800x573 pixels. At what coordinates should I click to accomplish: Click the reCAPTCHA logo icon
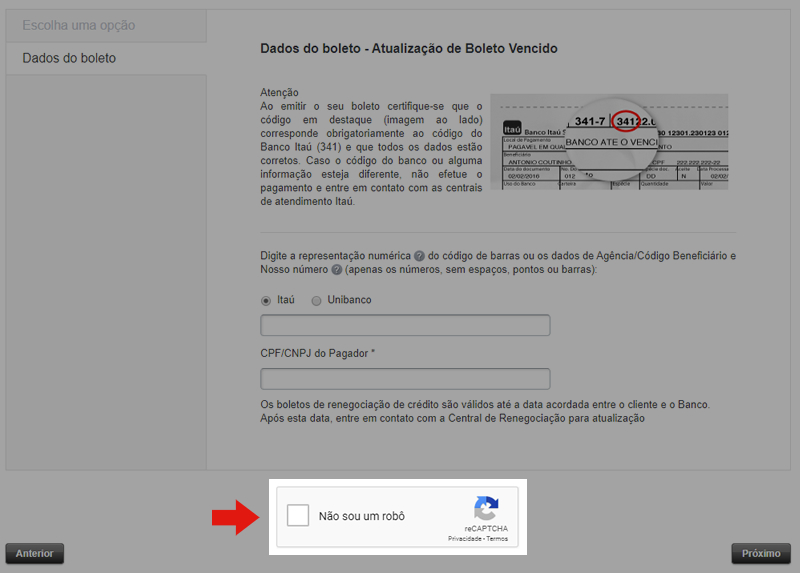486,508
